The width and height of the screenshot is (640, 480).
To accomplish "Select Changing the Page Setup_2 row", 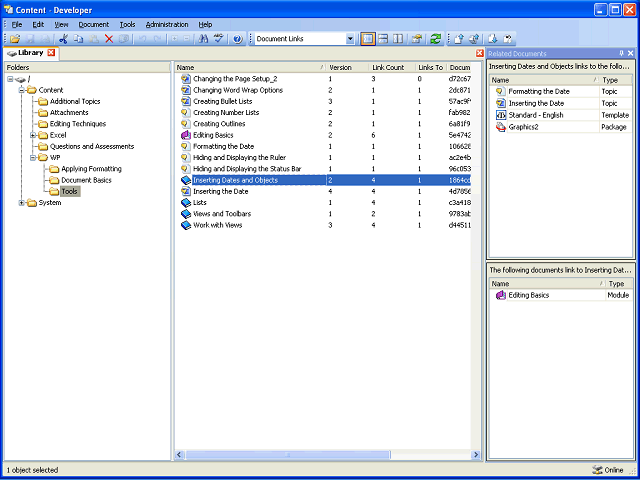I will pos(324,79).
